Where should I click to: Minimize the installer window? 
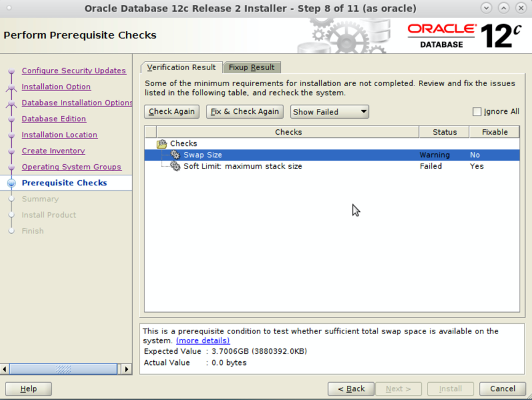486,8
